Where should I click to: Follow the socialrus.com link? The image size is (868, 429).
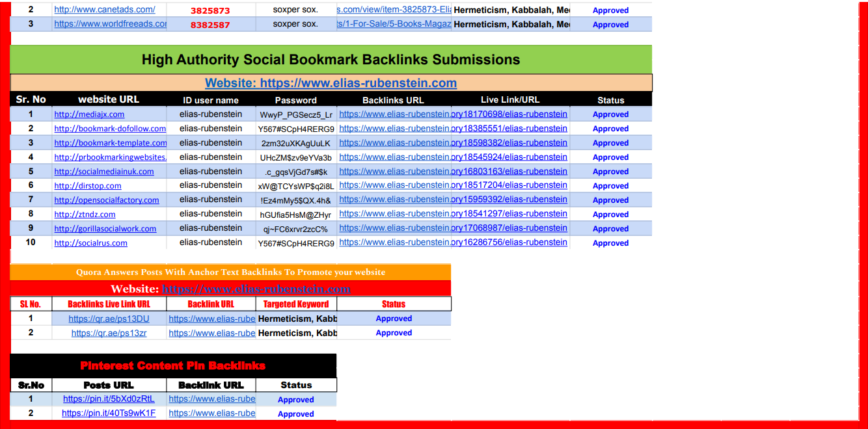[90, 243]
